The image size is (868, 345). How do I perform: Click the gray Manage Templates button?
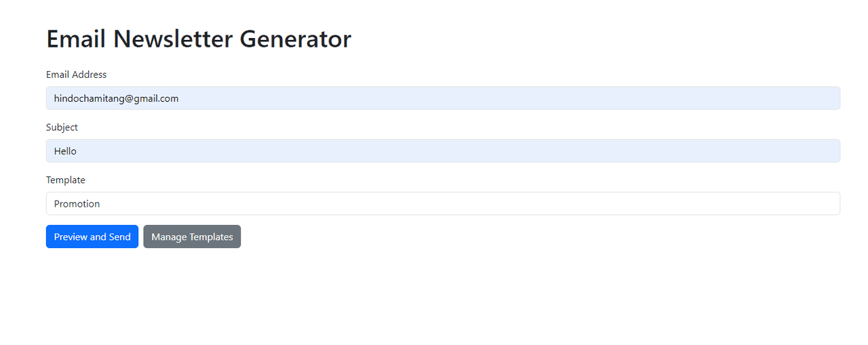[x=192, y=237]
